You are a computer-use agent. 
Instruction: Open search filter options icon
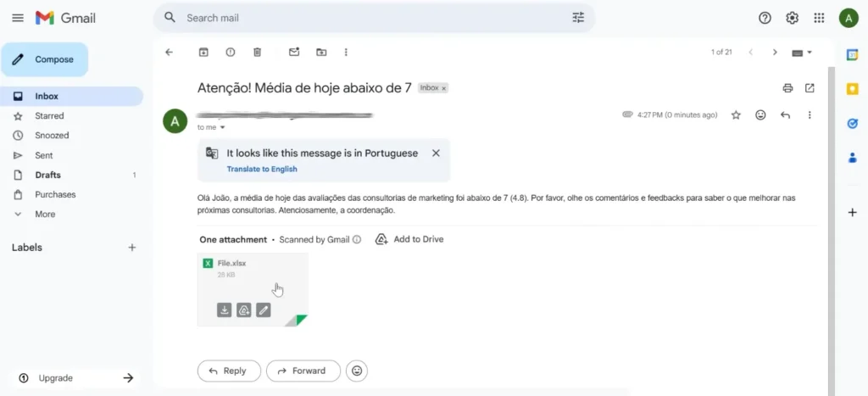pyautogui.click(x=578, y=18)
